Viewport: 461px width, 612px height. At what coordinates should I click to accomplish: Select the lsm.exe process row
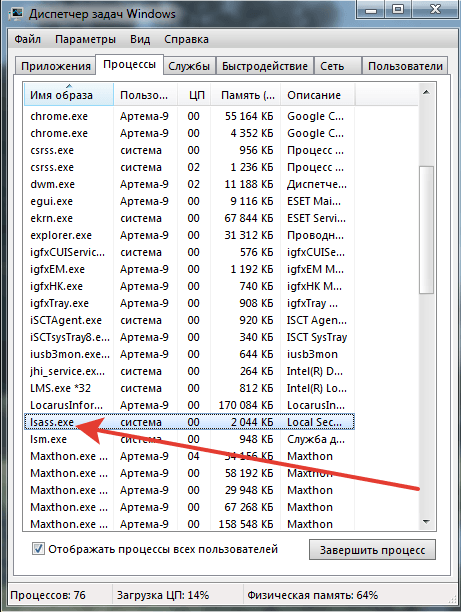click(189, 439)
